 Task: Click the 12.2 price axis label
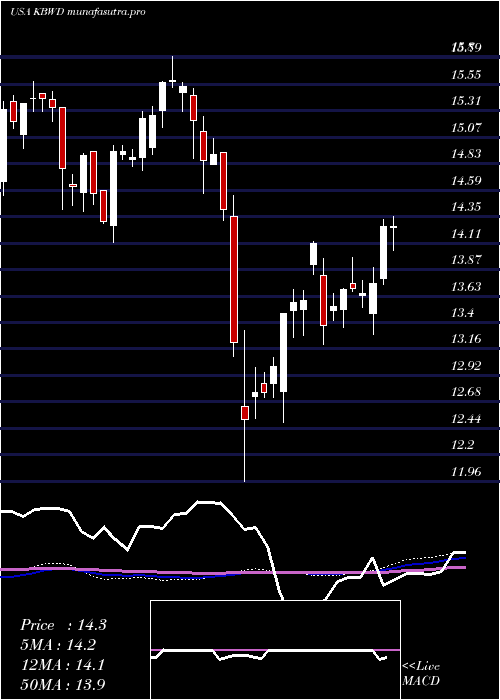pos(463,445)
